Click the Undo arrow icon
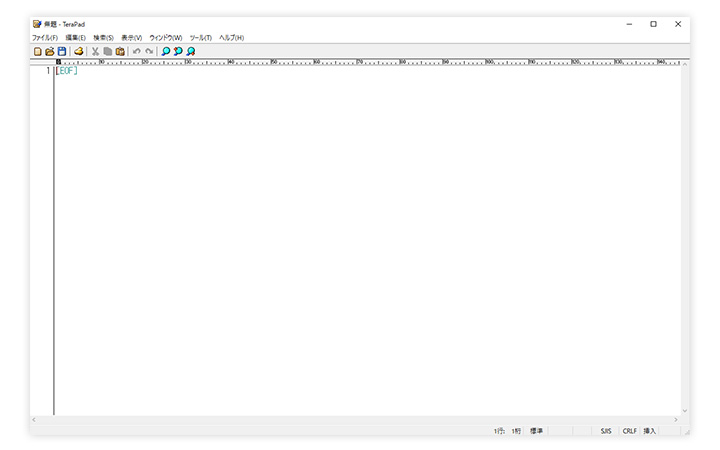Viewport: 720px width, 450px height. pyautogui.click(x=137, y=51)
